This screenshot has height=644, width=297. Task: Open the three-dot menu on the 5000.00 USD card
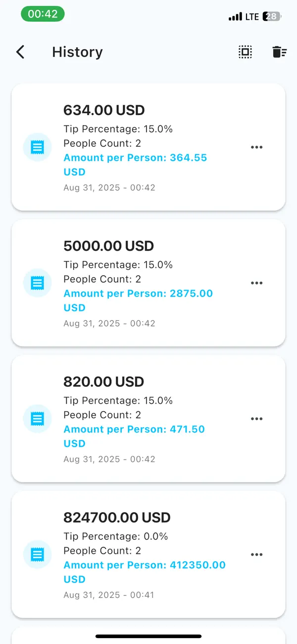(257, 283)
